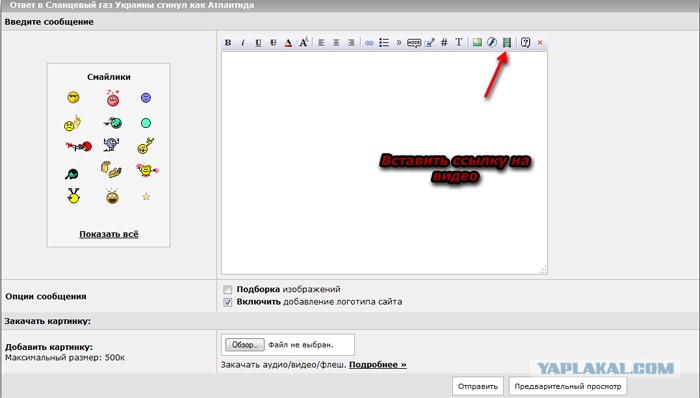
Task: Apply underline formatting
Action: pyautogui.click(x=258, y=42)
